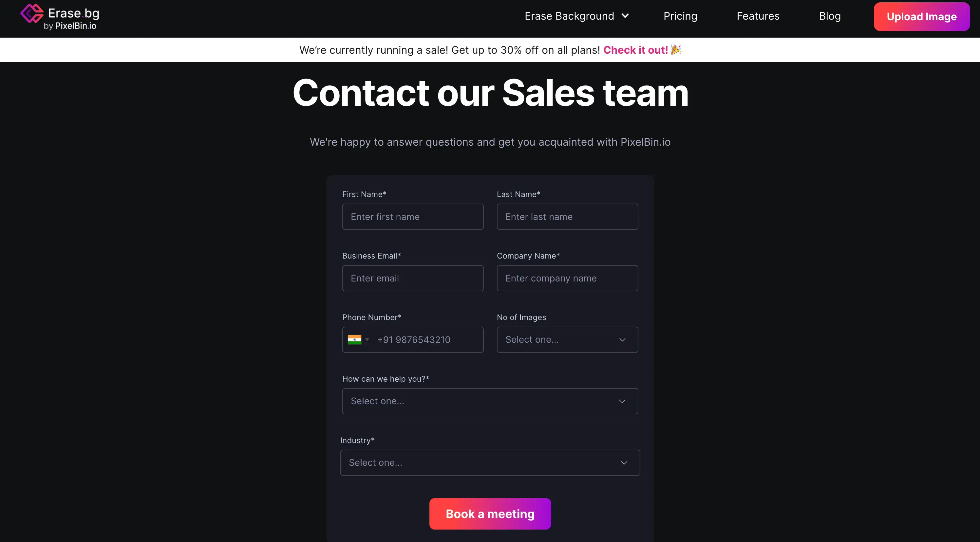Click the Blog navigation link
980x542 pixels.
[830, 15]
